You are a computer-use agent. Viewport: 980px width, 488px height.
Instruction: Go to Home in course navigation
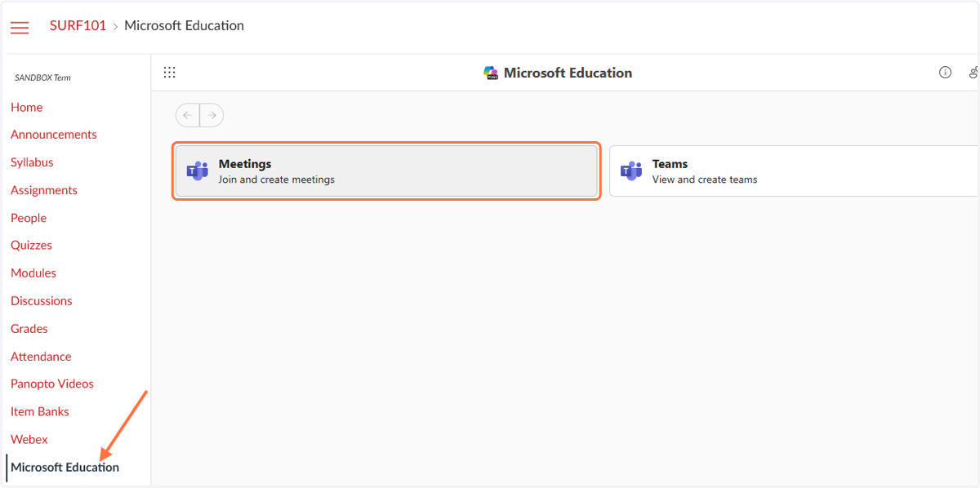click(27, 107)
